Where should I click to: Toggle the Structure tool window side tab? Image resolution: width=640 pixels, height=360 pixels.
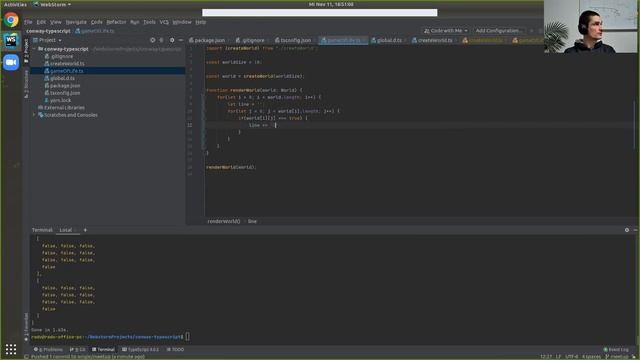(27, 84)
